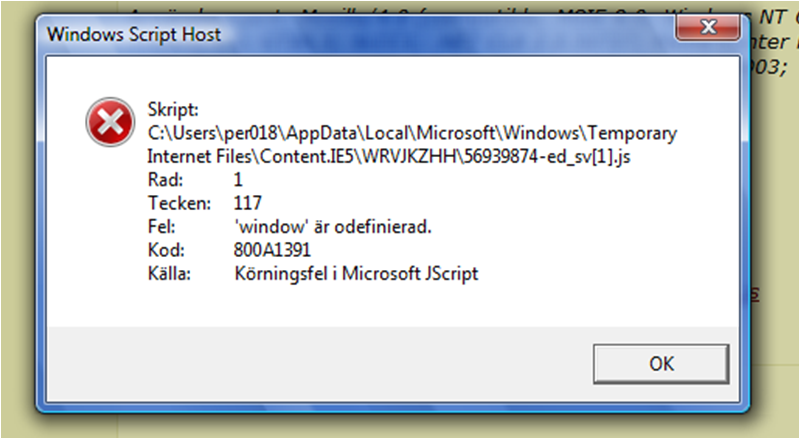Click the Rad: label
Screen dimensions: 800x439
165,180
